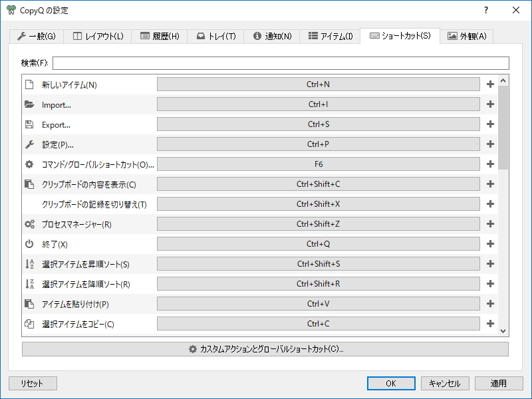Switch to the 一般 tab
Screen dimensions: 532x399
(x=37, y=37)
